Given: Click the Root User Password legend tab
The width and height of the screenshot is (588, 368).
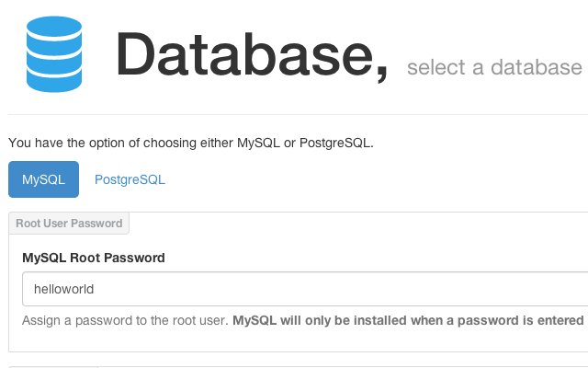Looking at the screenshot, I should coord(69,223).
